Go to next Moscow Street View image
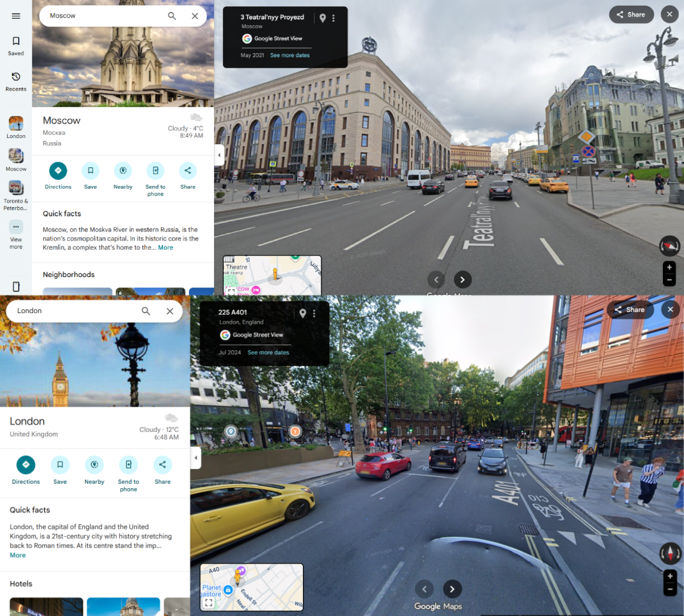Viewport: 684px width, 616px height. [463, 279]
